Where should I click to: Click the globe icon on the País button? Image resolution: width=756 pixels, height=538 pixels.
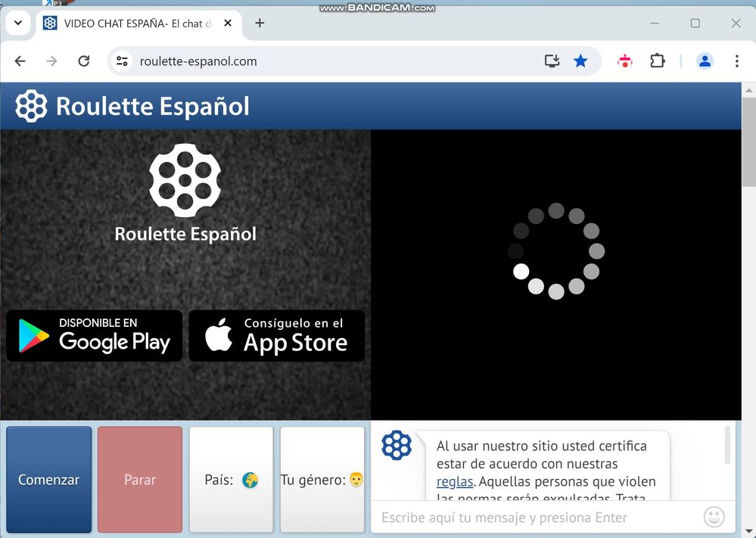pos(250,480)
